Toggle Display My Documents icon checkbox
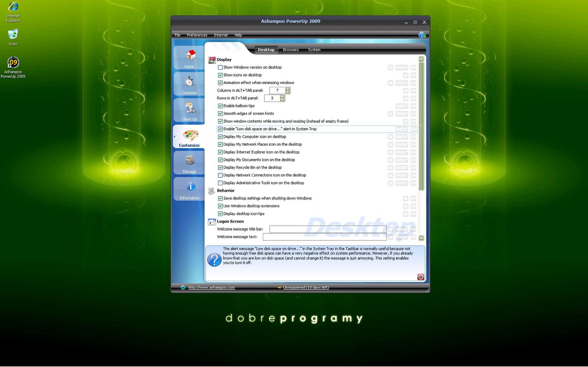The height and width of the screenshot is (367, 588). coord(220,160)
